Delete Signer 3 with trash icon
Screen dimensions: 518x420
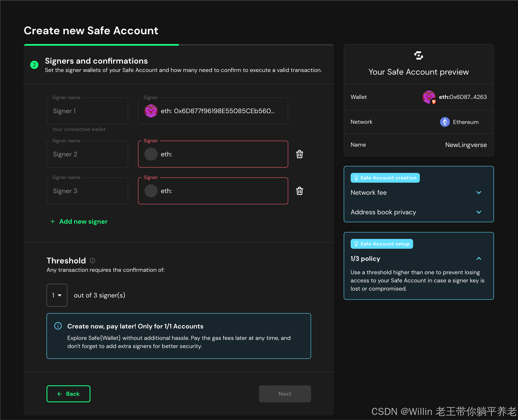point(299,191)
